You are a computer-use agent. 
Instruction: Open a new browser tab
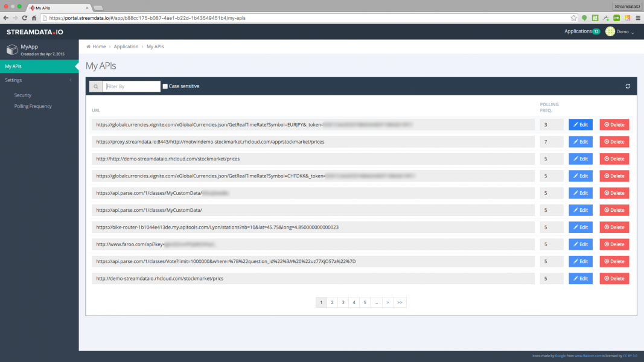98,8
